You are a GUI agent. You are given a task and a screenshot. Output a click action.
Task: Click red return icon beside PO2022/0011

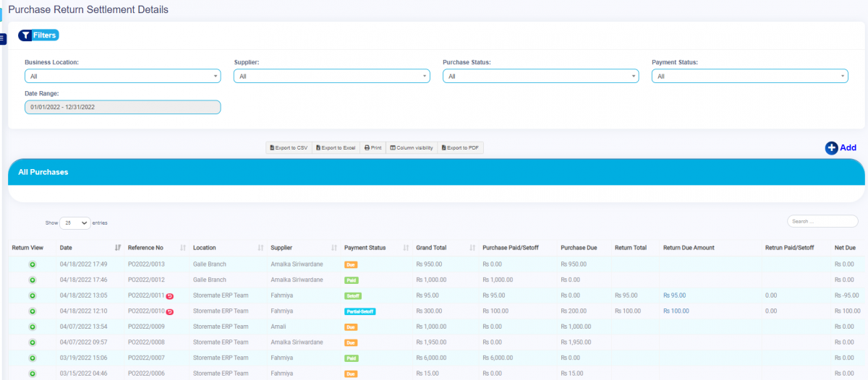tap(170, 296)
